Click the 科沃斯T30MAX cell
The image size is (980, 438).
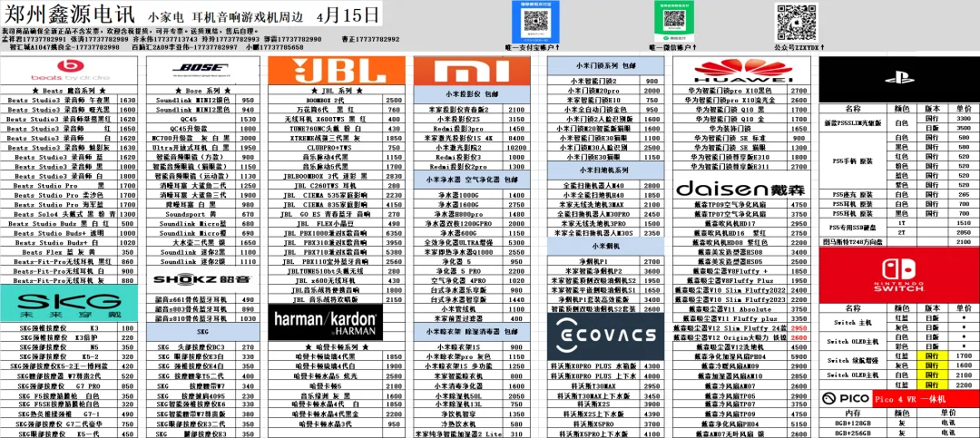[x=593, y=385]
